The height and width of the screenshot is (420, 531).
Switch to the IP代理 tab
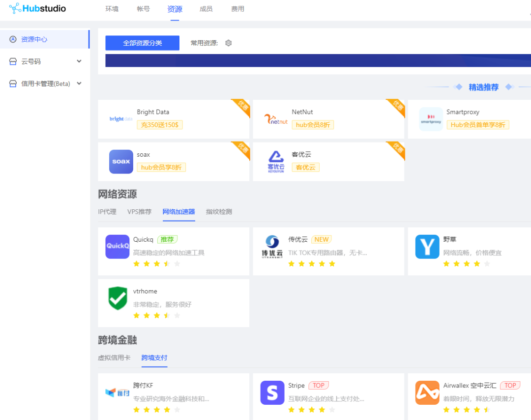[107, 212]
